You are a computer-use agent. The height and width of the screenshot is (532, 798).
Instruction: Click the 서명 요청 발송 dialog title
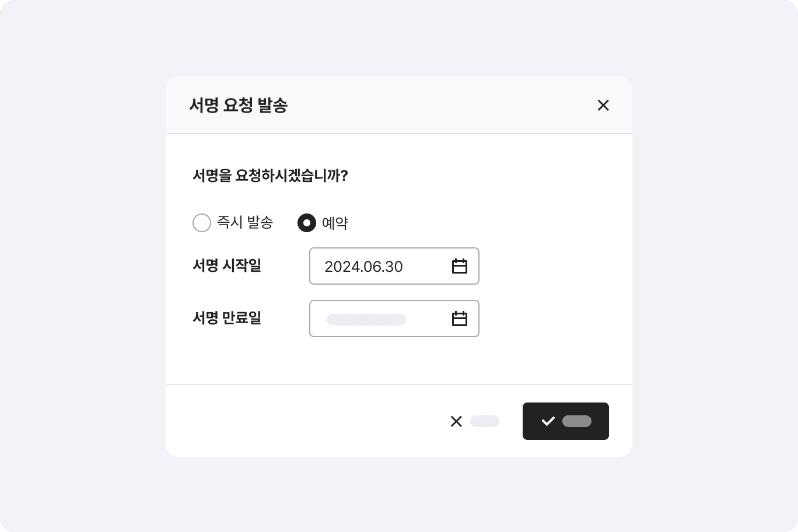click(x=239, y=106)
